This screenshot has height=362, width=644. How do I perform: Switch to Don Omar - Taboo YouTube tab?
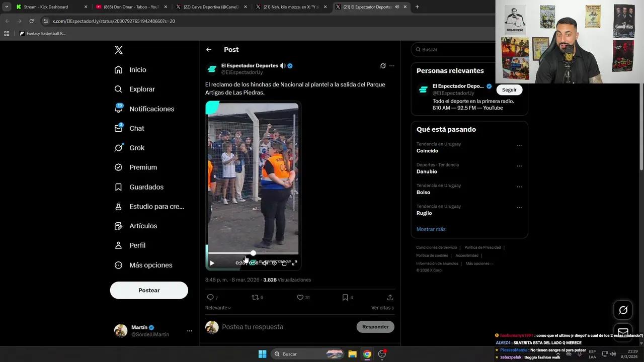[131, 7]
